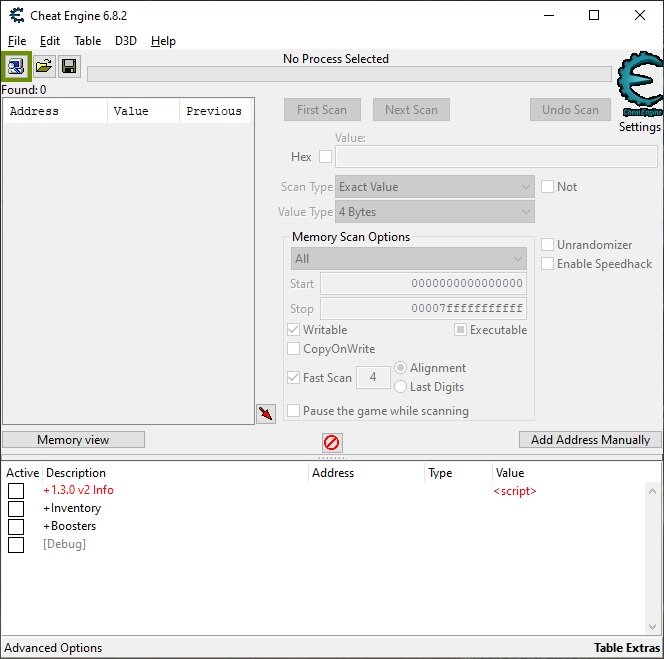Open the File menu

pos(17,41)
